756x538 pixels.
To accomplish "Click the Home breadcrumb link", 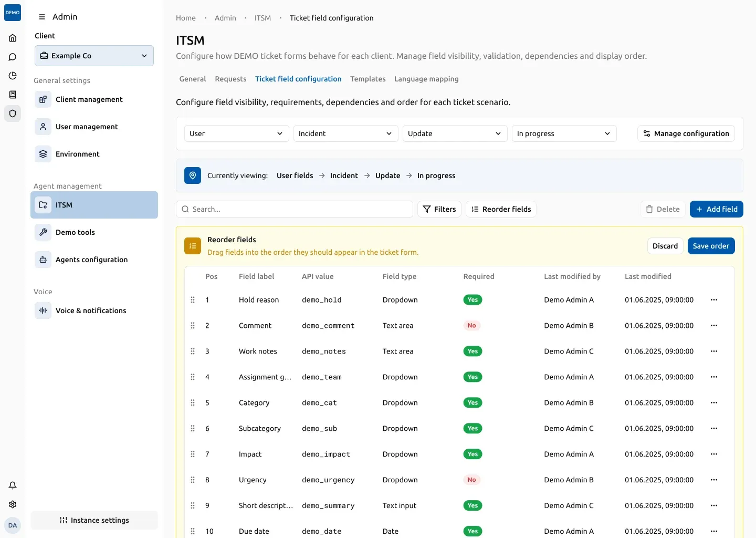I will click(x=186, y=18).
